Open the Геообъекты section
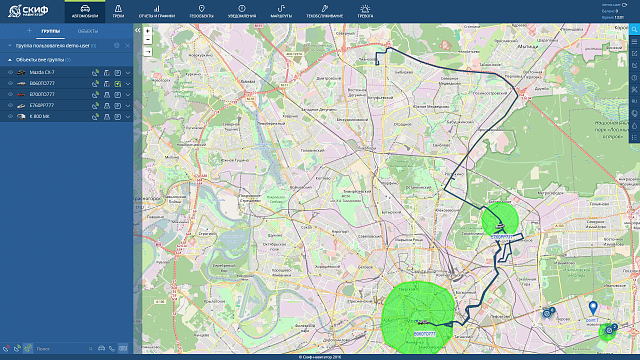 [x=201, y=12]
